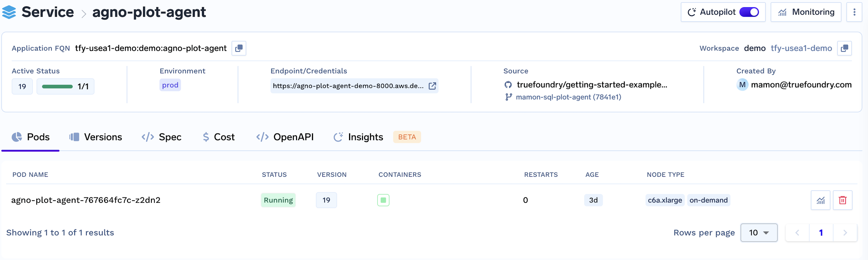Click the c6a.xlarge node type tag

pyautogui.click(x=664, y=200)
